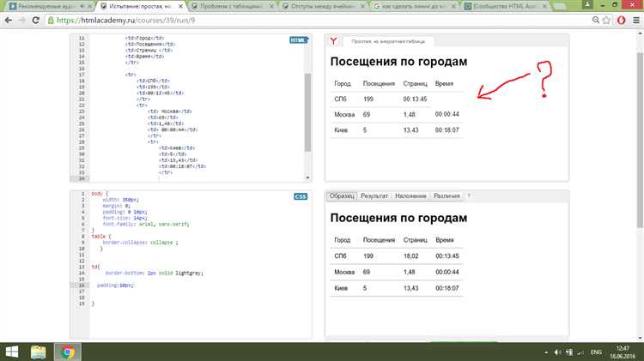
Task: Click the red Y icon in the preview
Action: pos(332,41)
